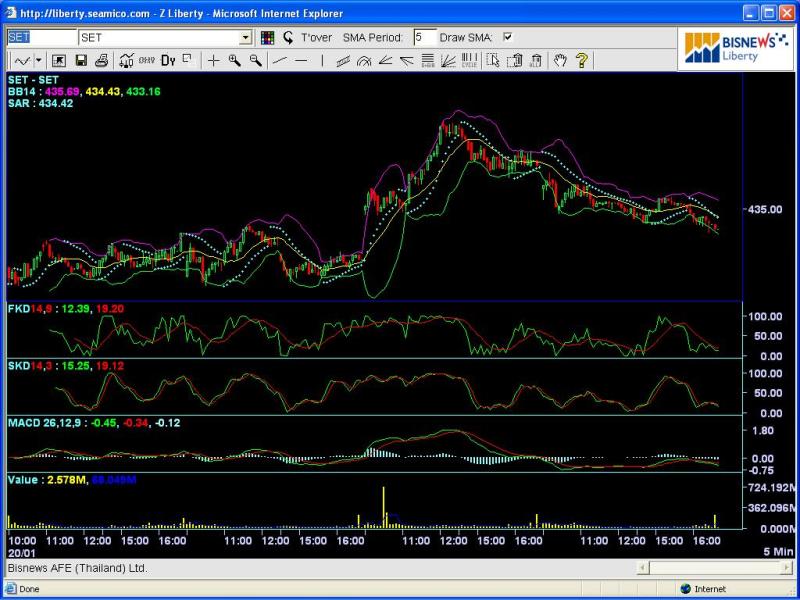800x600 pixels.
Task: Select the horizontal line tool
Action: tap(301, 61)
